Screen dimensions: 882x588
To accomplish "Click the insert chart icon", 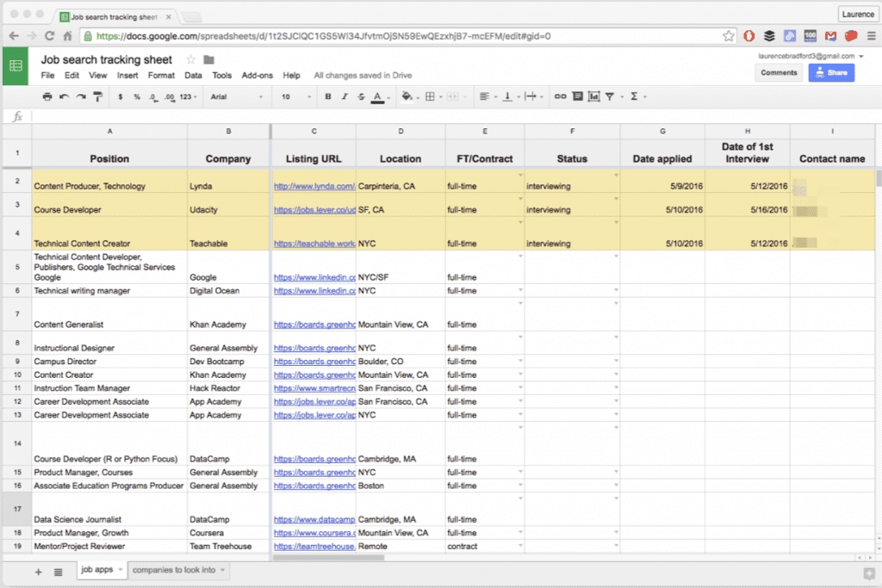I will pos(593,96).
